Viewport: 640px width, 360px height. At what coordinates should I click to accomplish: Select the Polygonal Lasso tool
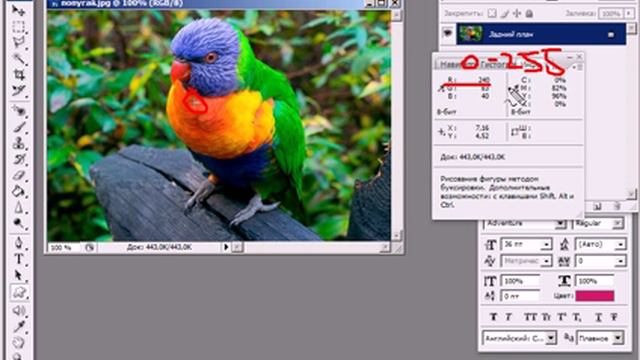click(x=18, y=42)
